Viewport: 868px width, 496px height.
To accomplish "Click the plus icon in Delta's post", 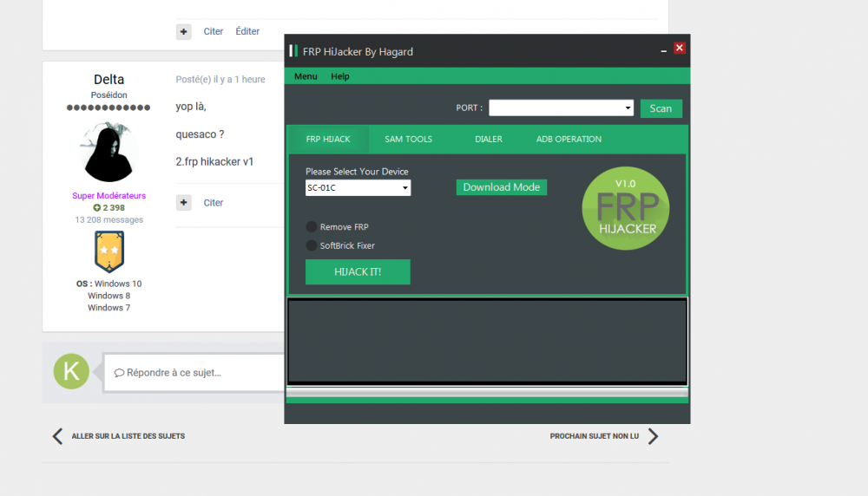I will coord(184,202).
